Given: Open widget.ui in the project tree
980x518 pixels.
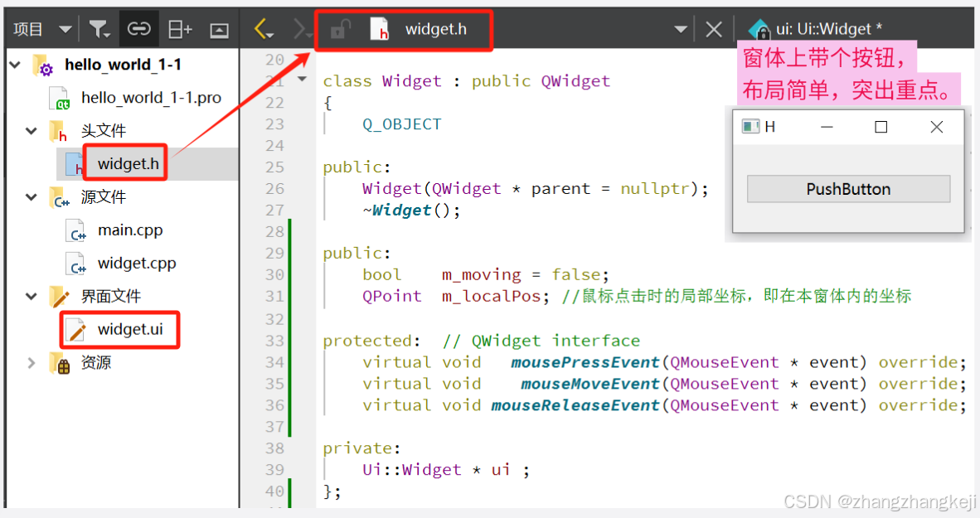Looking at the screenshot, I should (130, 329).
